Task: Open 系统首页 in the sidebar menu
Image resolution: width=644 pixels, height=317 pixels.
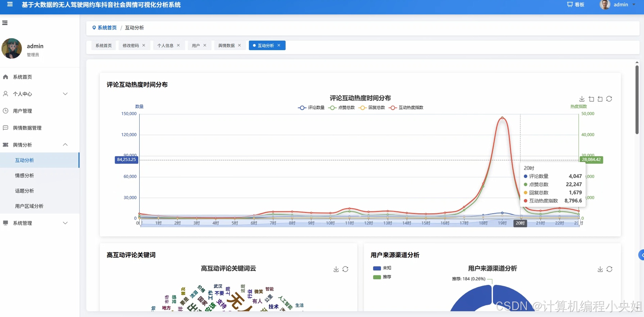Action: tap(40, 77)
